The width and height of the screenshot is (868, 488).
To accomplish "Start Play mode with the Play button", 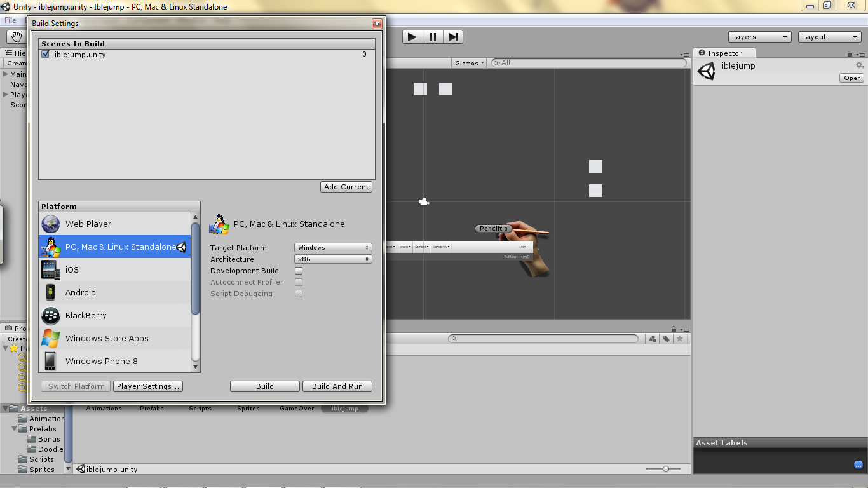I will click(412, 37).
